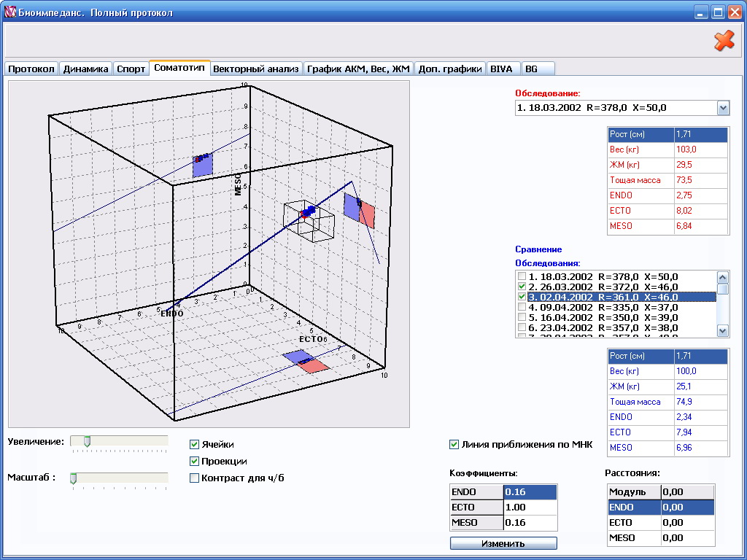Check examination 1. 18.03.2002 in comparison list

coord(522,276)
